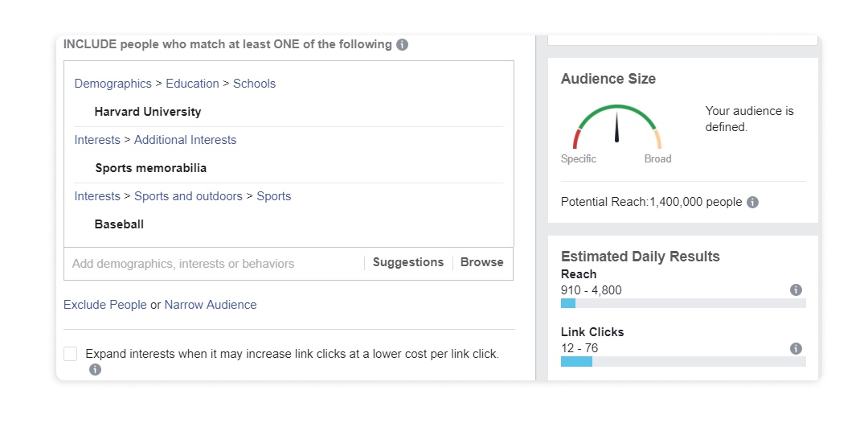Click Exclude People link

(105, 305)
